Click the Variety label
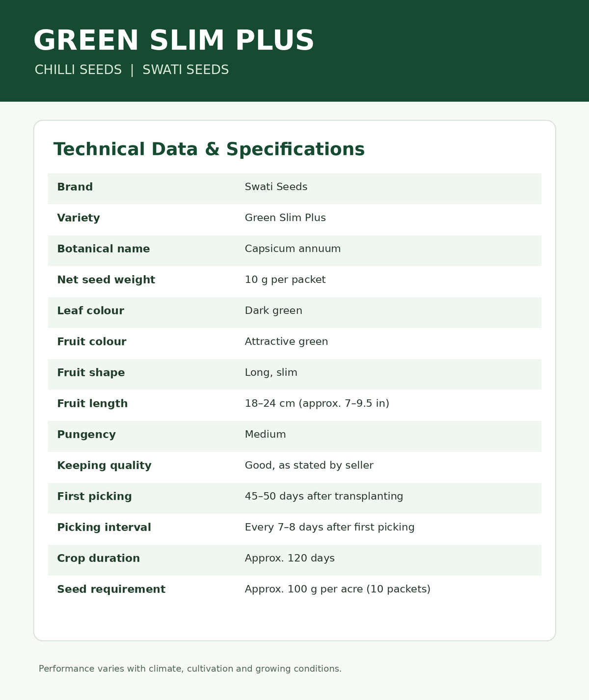The image size is (589, 700). coord(79,218)
